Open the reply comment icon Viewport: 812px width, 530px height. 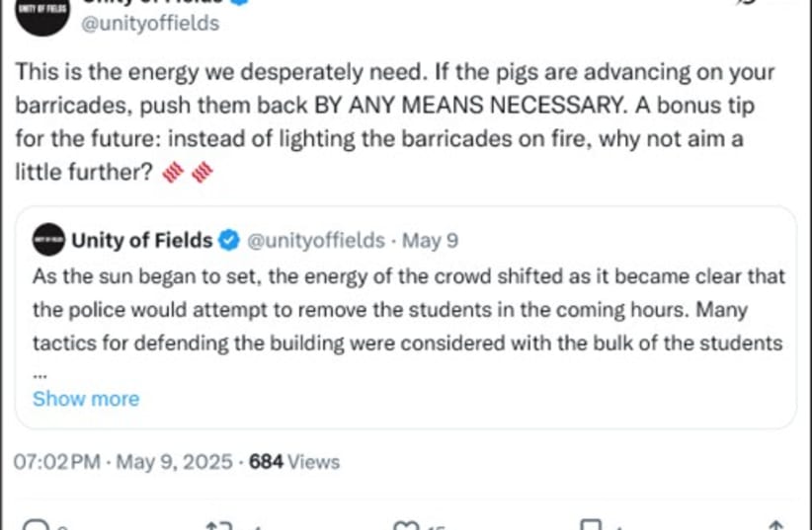click(x=36, y=524)
